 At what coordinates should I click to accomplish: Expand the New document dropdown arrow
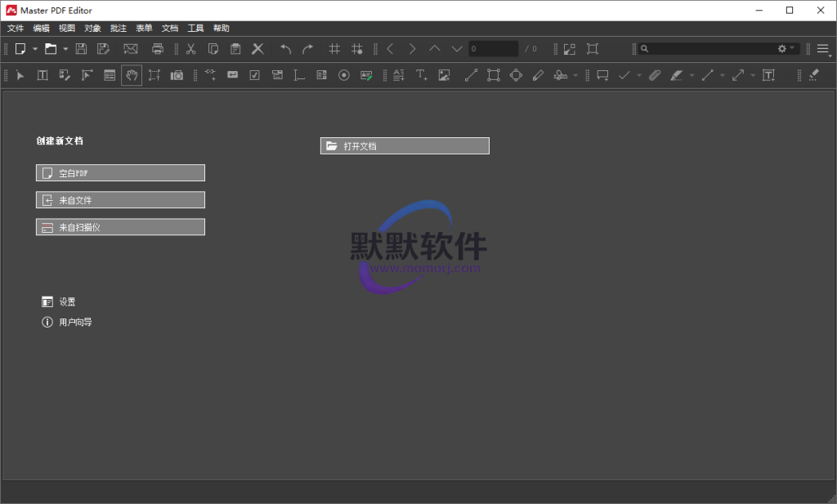point(35,49)
